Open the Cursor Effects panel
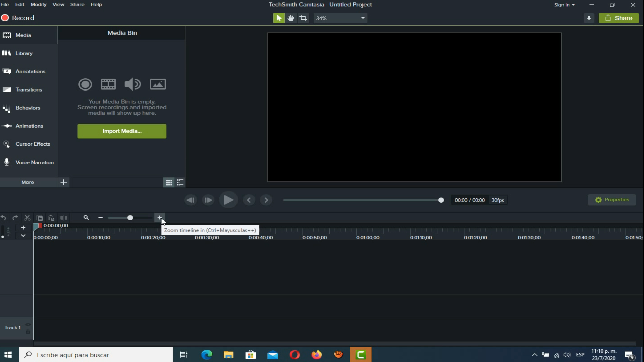Screen dimensions: 644x362 pyautogui.click(x=29, y=144)
